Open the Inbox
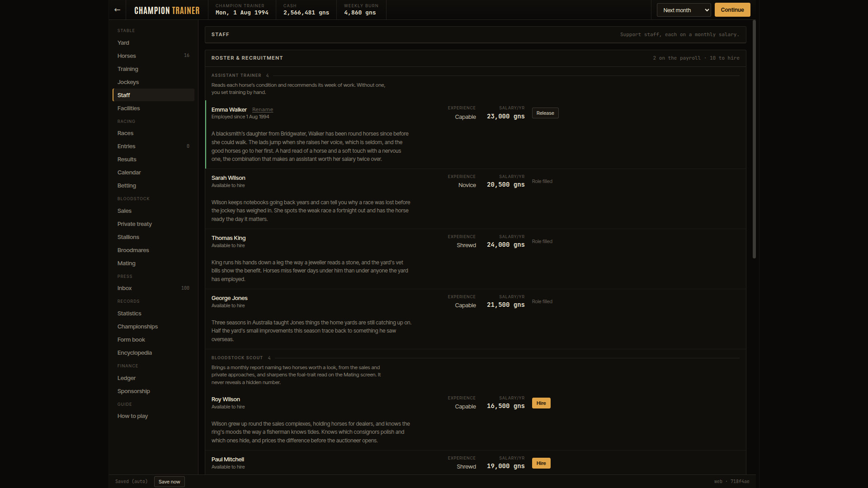 (153, 288)
